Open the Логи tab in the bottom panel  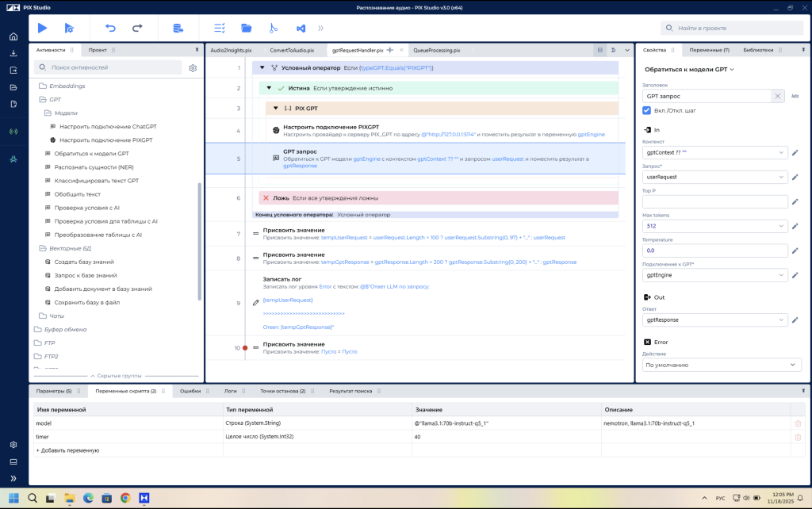click(231, 391)
